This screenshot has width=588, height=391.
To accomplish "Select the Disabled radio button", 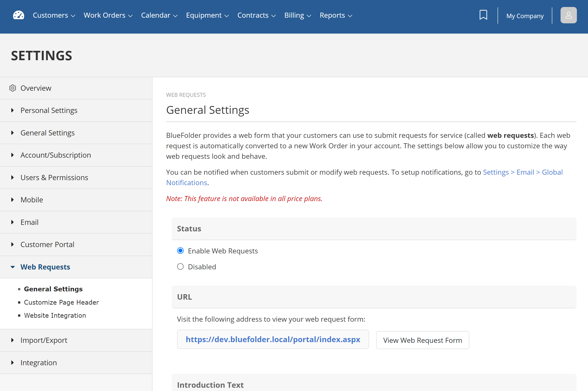I will [180, 266].
